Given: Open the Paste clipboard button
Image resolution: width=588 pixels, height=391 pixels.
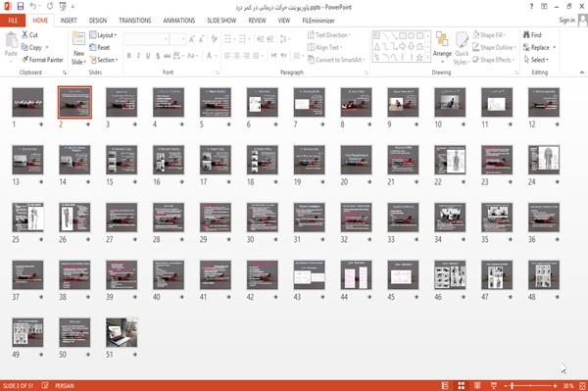Looking at the screenshot, I should coord(11,45).
